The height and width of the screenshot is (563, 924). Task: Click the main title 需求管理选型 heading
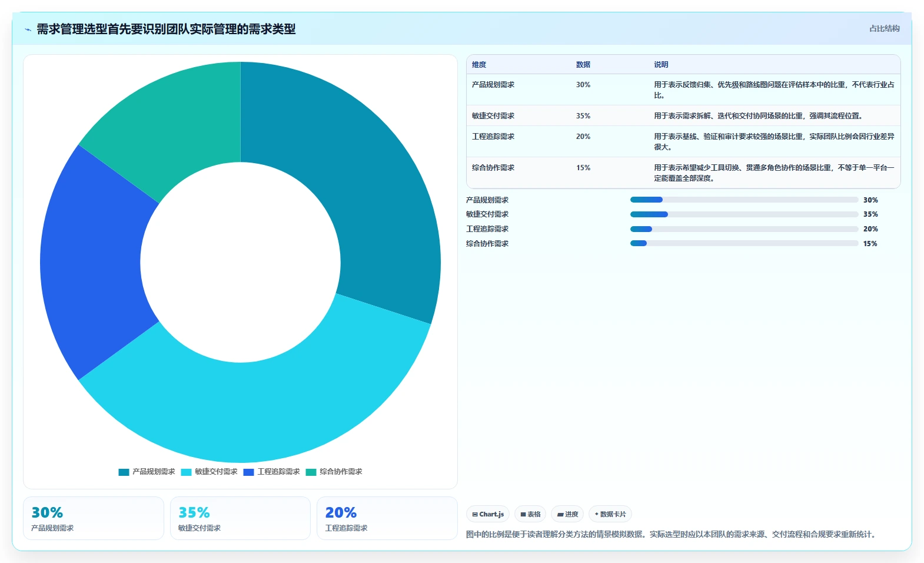point(166,29)
